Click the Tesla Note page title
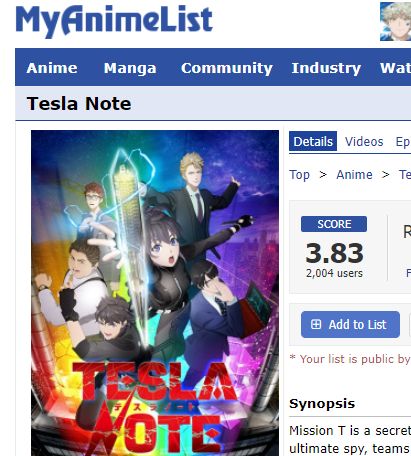Image resolution: width=411 pixels, height=456 pixels. [79, 103]
